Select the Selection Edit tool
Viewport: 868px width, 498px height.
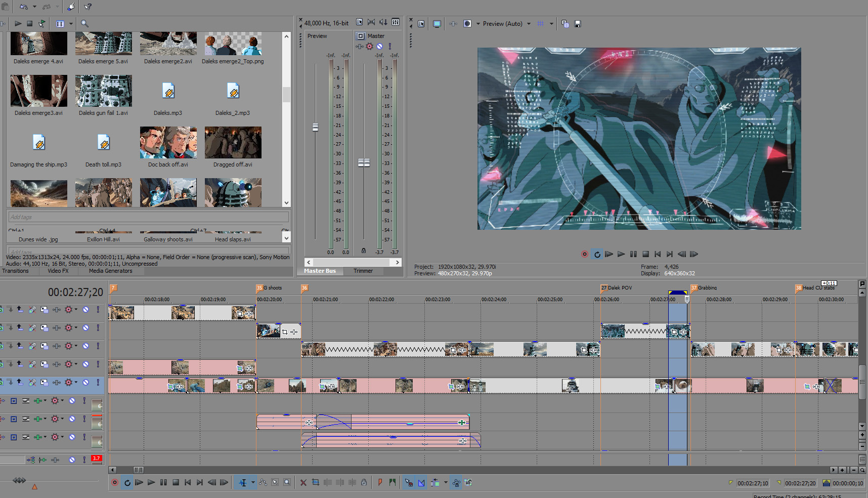pos(275,483)
